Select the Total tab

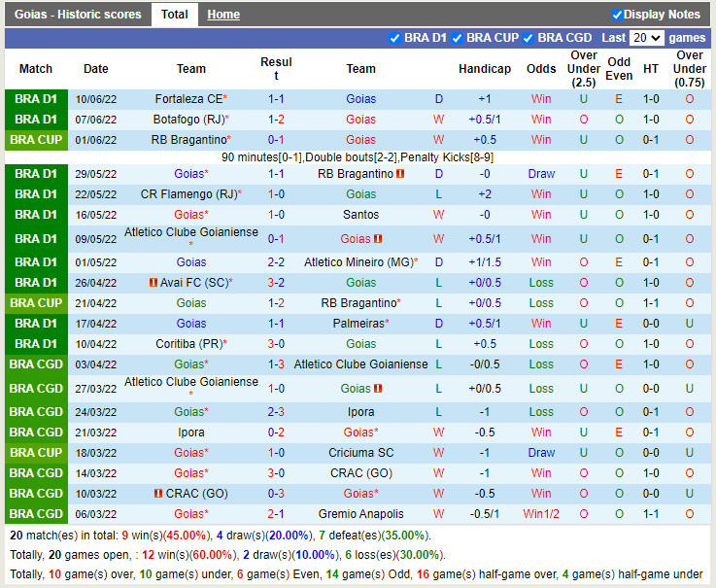pyautogui.click(x=175, y=15)
